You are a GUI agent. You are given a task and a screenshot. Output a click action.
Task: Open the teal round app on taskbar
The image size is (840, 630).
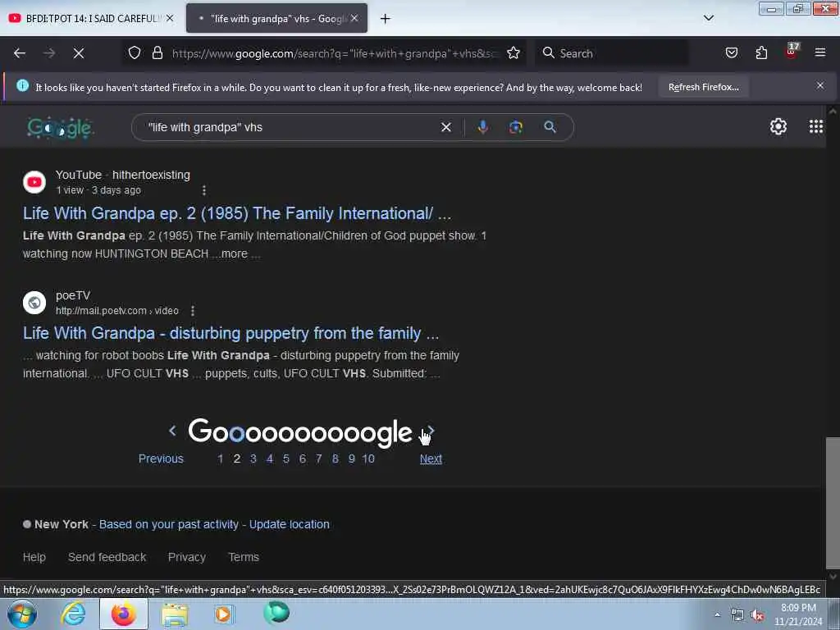click(x=276, y=613)
